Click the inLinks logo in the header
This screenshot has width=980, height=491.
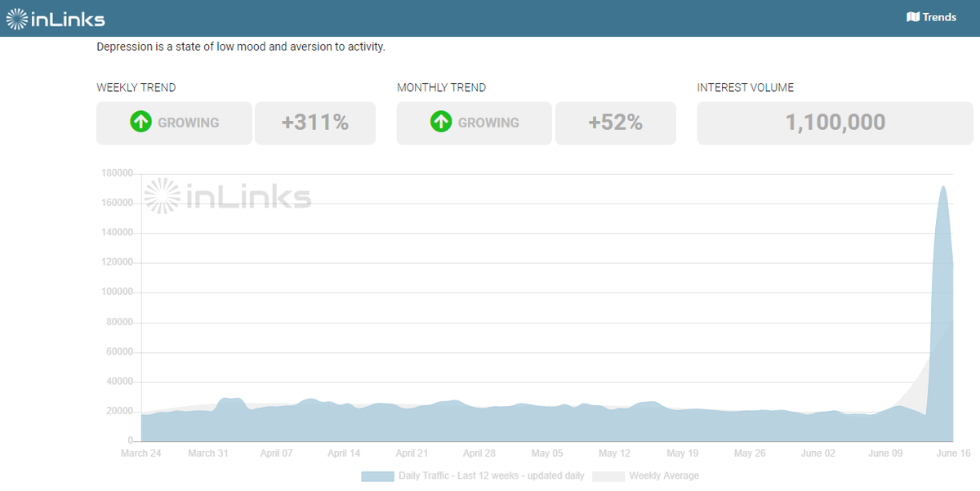pos(56,18)
